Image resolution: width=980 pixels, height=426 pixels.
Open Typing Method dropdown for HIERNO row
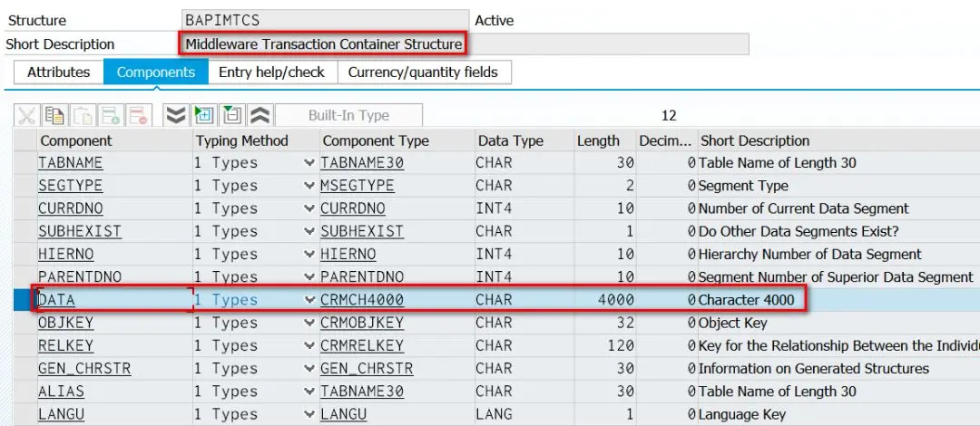click(x=309, y=255)
